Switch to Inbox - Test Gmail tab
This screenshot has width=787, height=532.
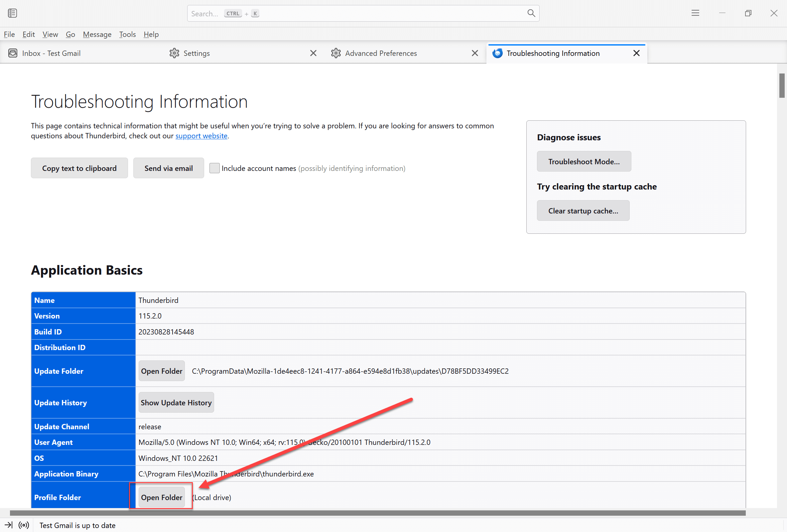80,53
